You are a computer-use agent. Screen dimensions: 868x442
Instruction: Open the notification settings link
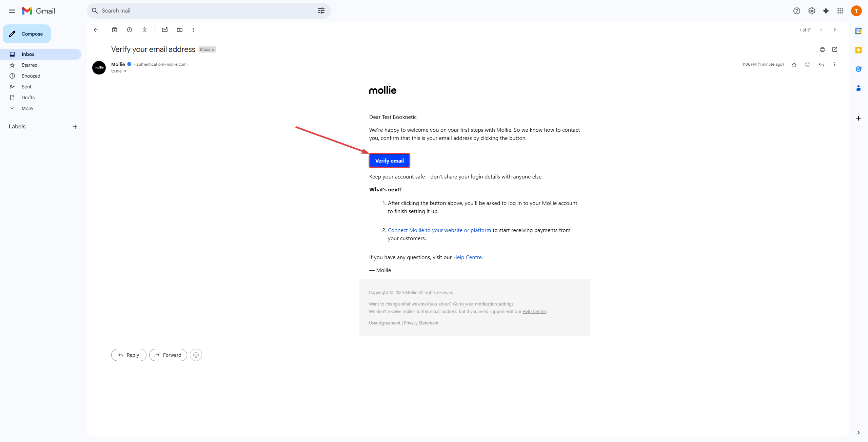pos(494,304)
